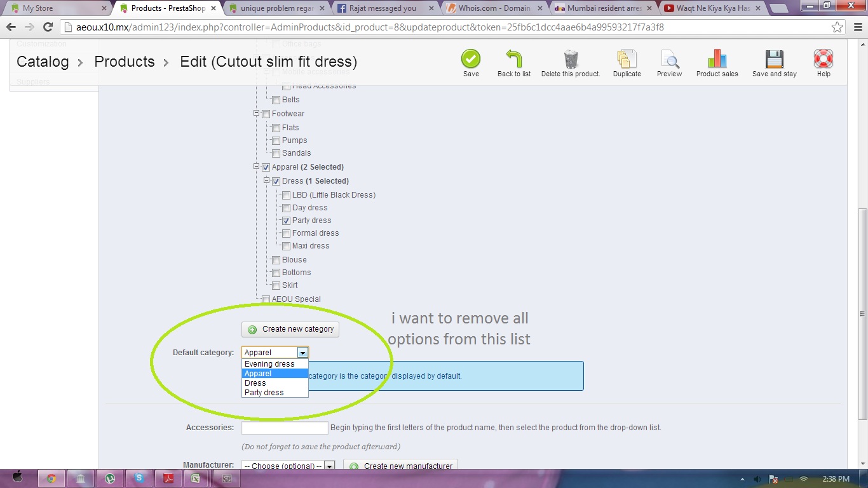The image size is (868, 488).
Task: Open Skype from the taskbar
Action: tap(139, 478)
